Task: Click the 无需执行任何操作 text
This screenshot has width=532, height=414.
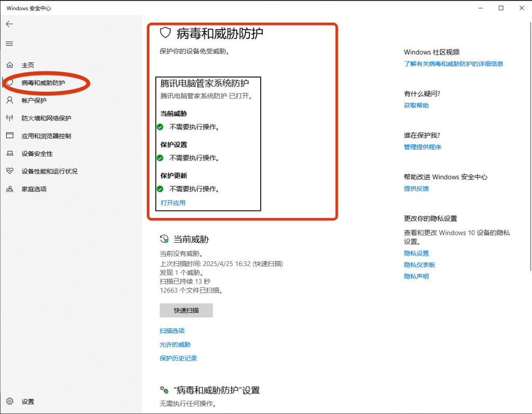Action: click(x=188, y=404)
